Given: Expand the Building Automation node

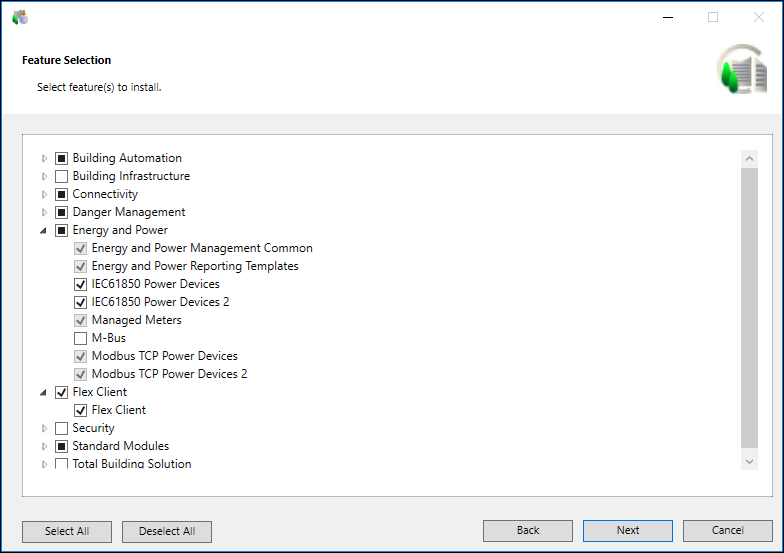Looking at the screenshot, I should click(44, 158).
